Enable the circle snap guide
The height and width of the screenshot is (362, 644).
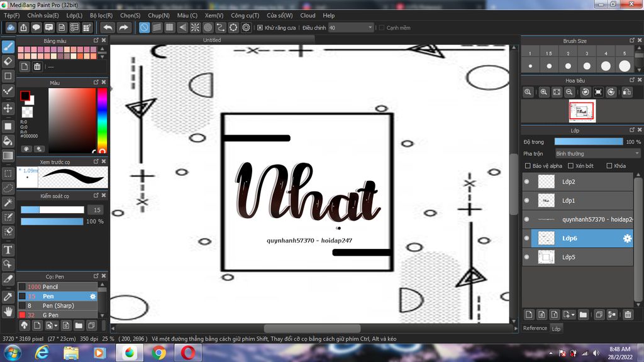[208, 28]
